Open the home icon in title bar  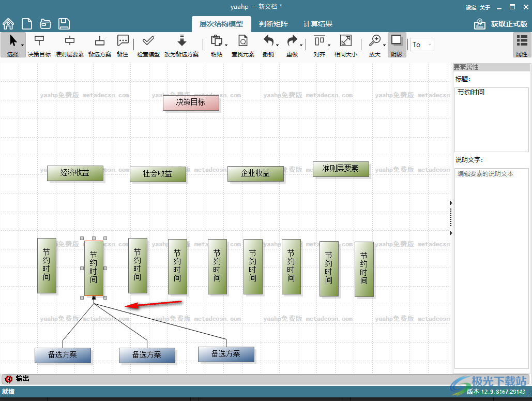click(x=8, y=24)
